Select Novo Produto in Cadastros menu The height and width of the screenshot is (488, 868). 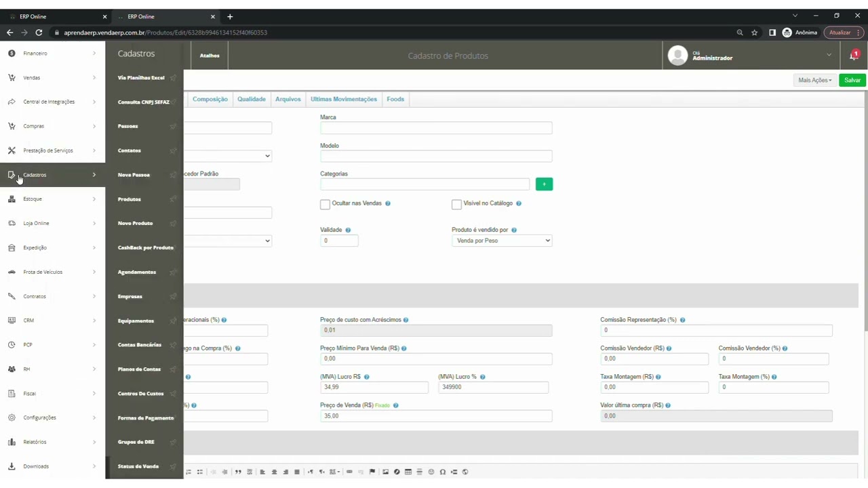136,223
